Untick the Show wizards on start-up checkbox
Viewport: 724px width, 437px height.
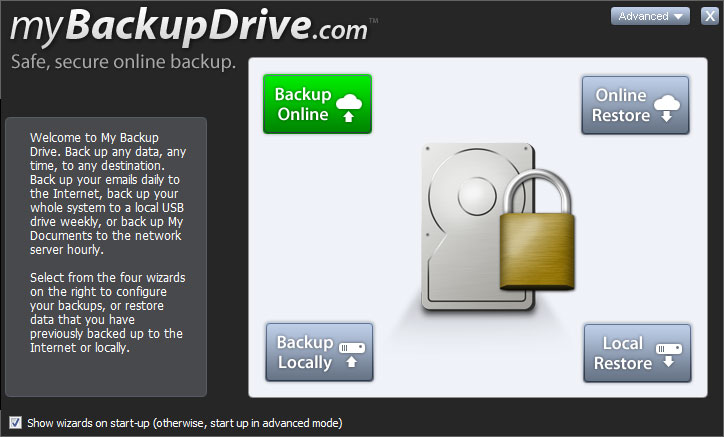click(x=15, y=422)
